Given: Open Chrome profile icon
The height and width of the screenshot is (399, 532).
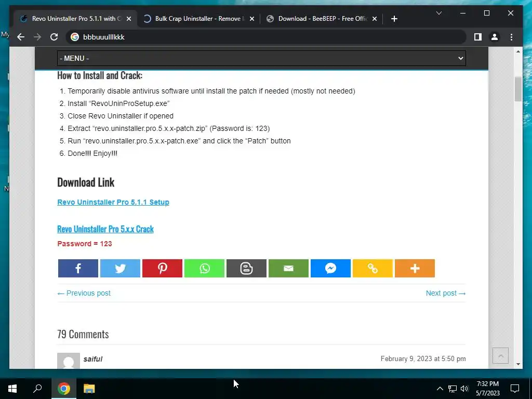Looking at the screenshot, I should tap(495, 37).
